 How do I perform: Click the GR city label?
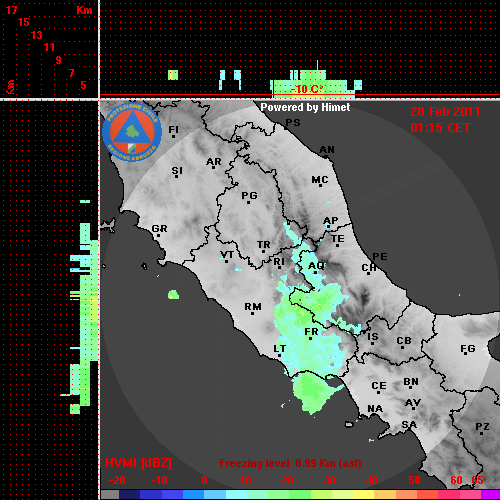point(159,229)
